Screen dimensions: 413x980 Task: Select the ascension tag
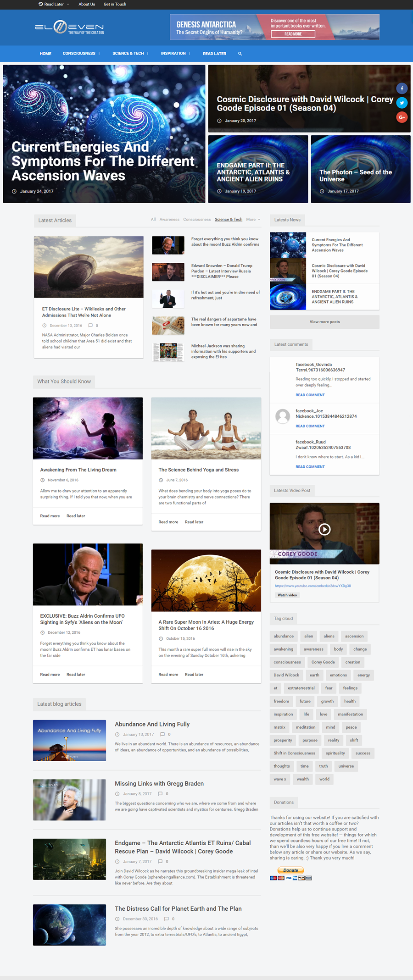pos(354,637)
